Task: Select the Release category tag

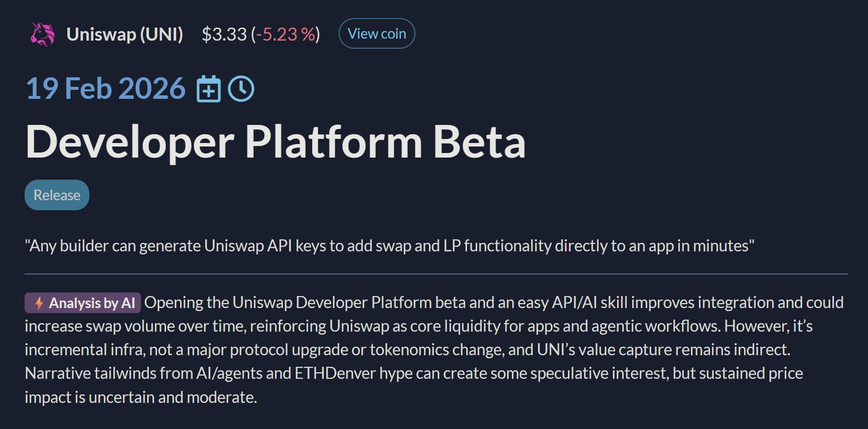Action: point(57,195)
